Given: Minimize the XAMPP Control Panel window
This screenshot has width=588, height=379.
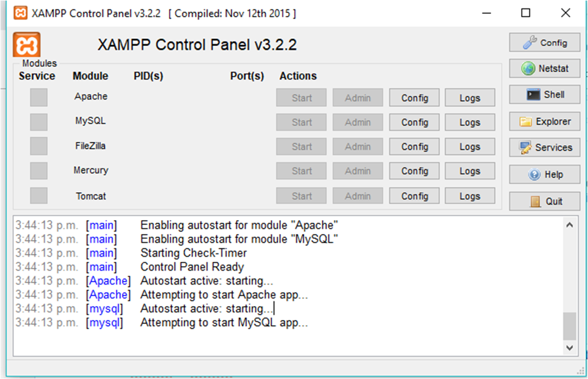Looking at the screenshot, I should [486, 13].
